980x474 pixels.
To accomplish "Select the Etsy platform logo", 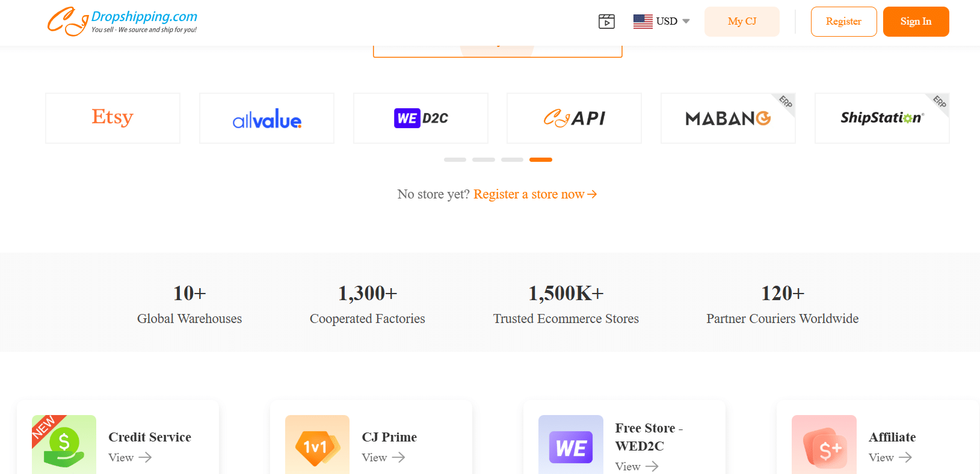I will (x=112, y=118).
